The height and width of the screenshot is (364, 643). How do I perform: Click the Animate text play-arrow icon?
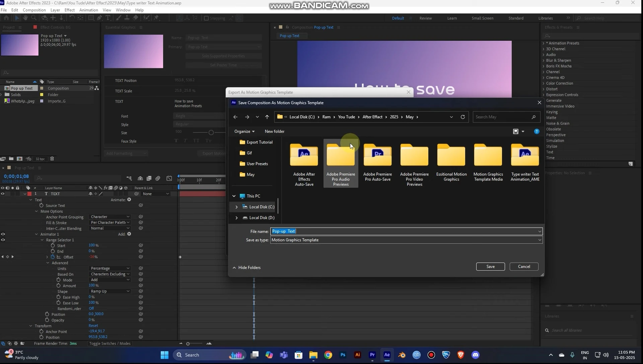(x=129, y=200)
